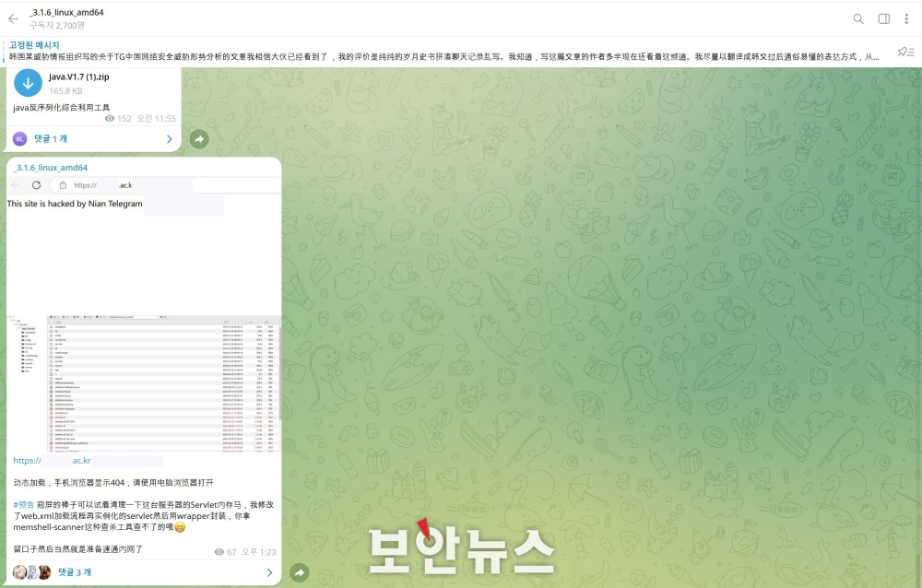Click the pinned messages list icon
This screenshot has width=922, height=588.
point(905,52)
